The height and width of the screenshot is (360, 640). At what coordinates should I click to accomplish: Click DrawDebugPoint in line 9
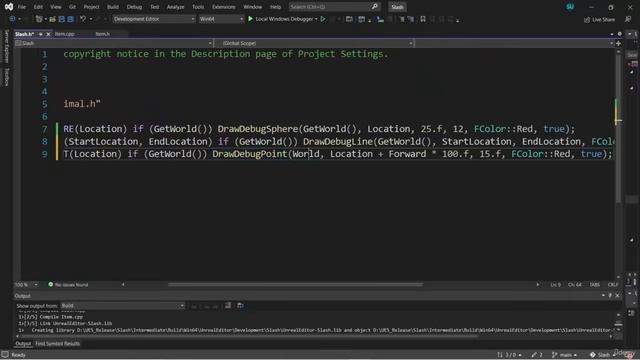click(x=249, y=154)
